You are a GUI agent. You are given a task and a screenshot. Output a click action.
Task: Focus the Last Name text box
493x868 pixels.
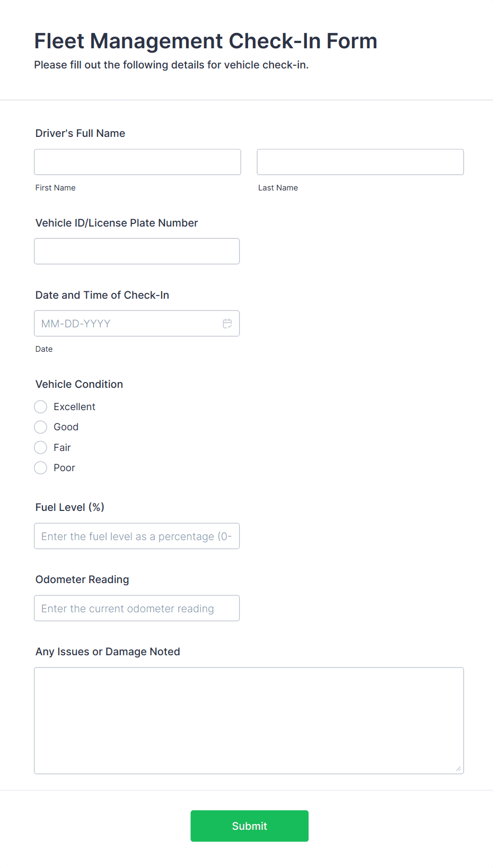coord(360,162)
